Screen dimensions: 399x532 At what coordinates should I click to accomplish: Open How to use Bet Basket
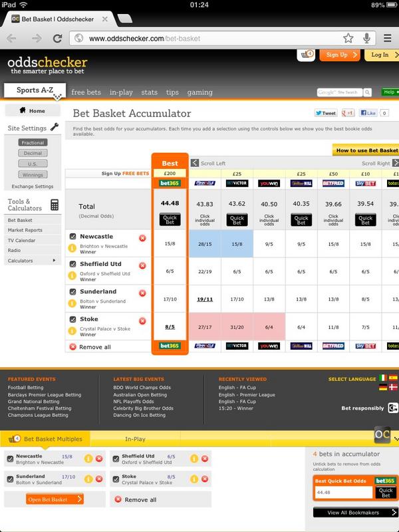(366, 150)
